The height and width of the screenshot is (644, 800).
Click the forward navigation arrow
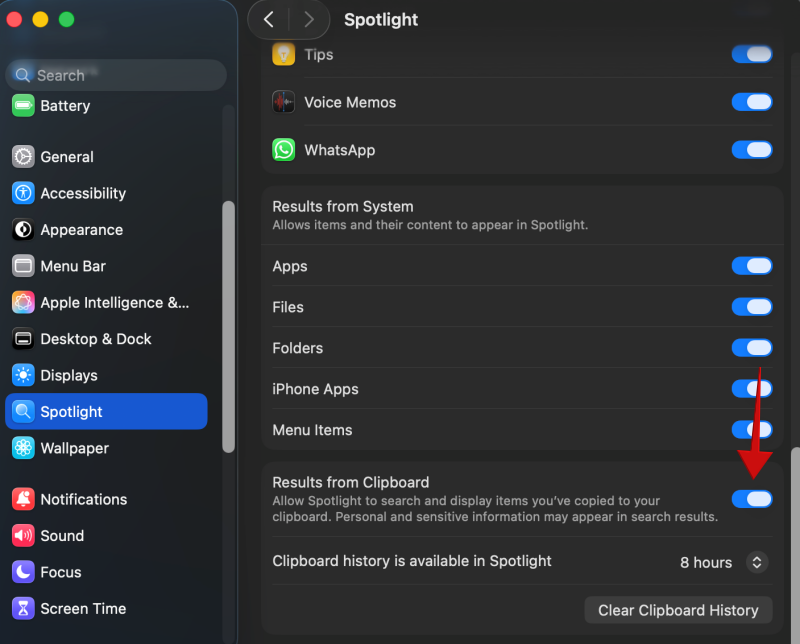pyautogui.click(x=308, y=19)
